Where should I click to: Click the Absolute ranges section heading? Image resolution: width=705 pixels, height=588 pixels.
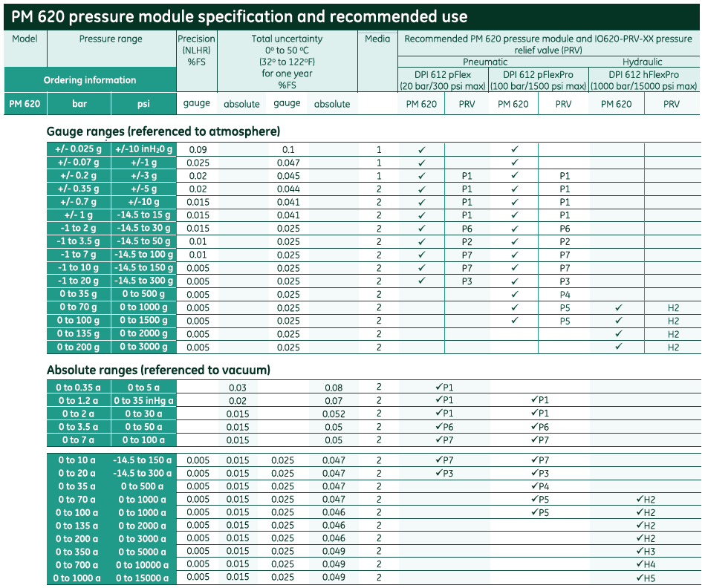158,370
